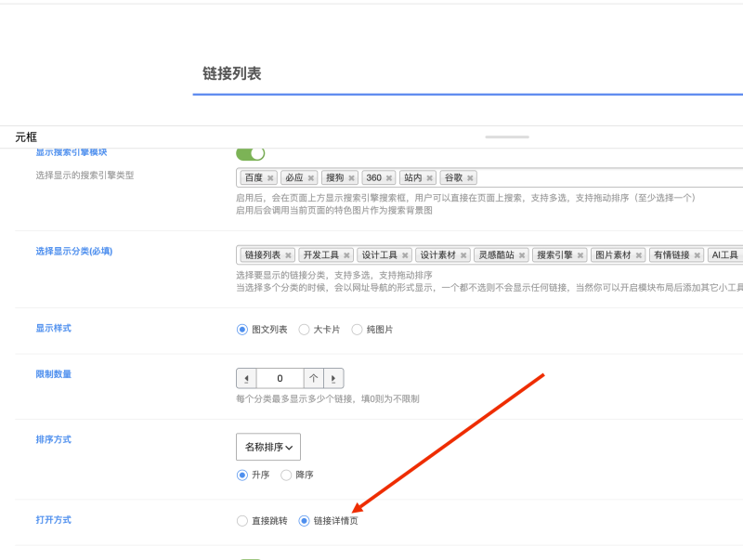Screen dimensions: 743x560
Task: Click the 灵感酷站 tag label
Action: (496, 254)
